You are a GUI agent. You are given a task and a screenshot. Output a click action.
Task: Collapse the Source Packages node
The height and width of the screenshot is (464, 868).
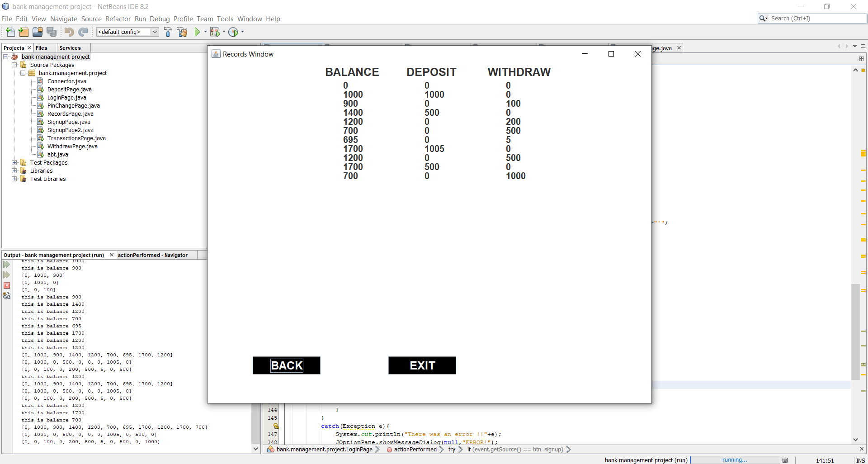tap(14, 65)
